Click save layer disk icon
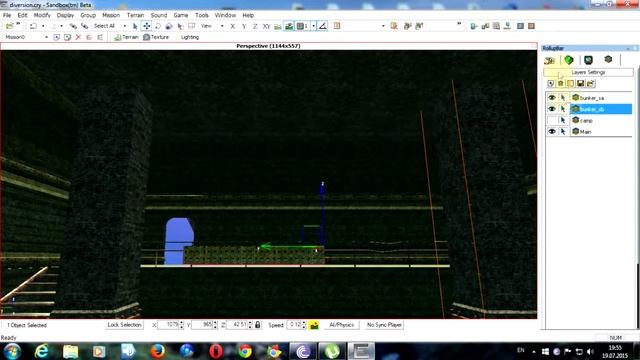The width and height of the screenshot is (640, 360). pos(580,84)
